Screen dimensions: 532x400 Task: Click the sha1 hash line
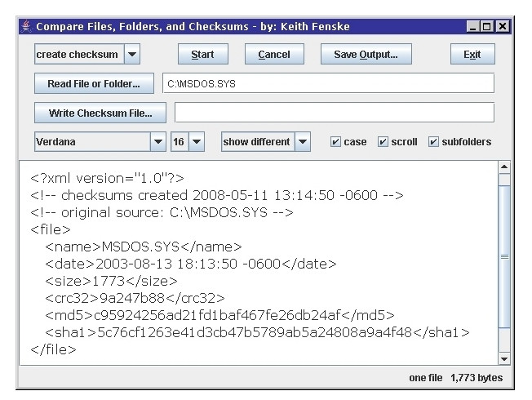pos(257,332)
